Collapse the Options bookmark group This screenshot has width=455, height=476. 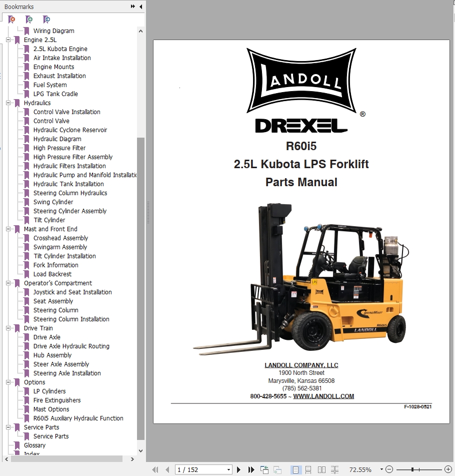pos(8,382)
